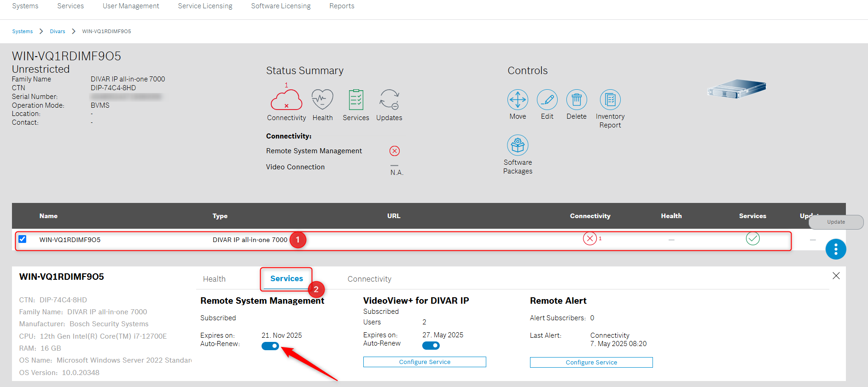Click Configure Service under VideoView+

425,362
